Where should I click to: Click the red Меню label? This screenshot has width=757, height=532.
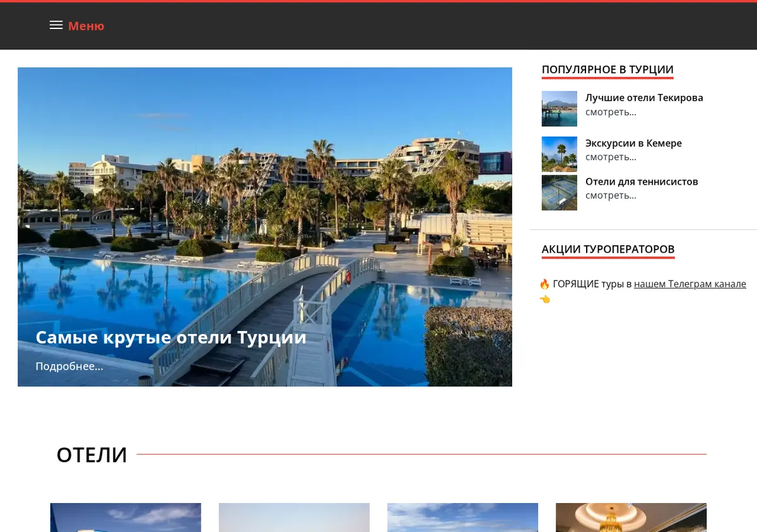point(86,26)
